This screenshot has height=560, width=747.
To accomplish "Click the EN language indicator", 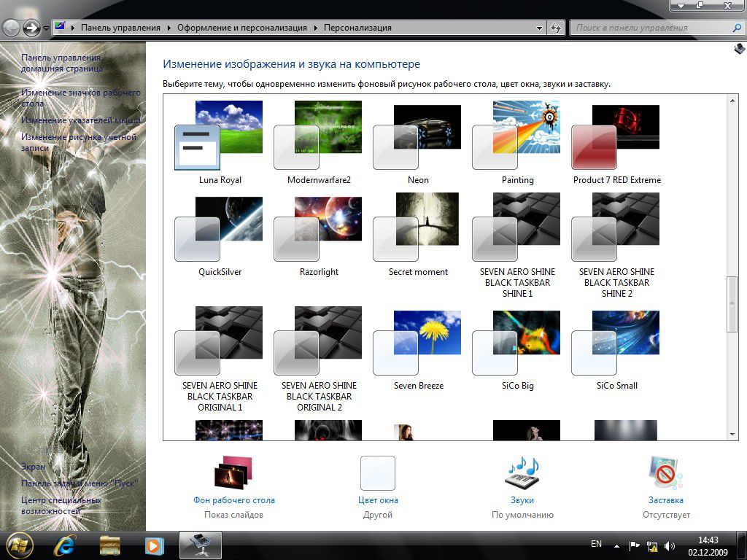I will [x=596, y=544].
